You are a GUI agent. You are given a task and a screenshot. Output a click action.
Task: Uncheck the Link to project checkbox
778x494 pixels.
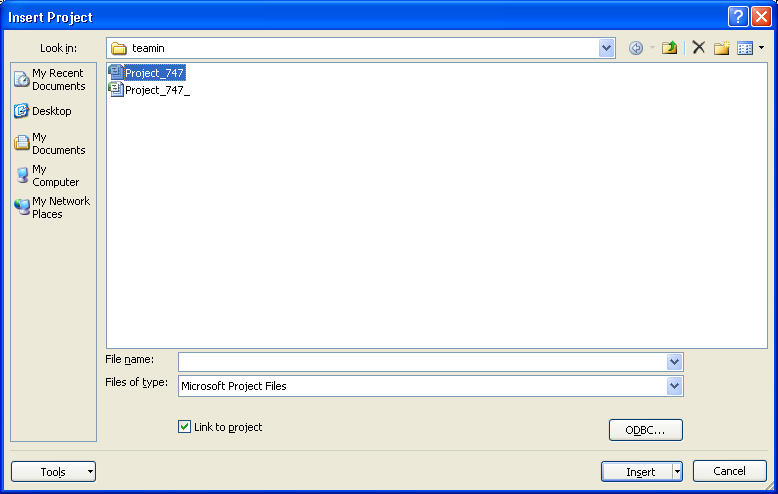point(185,427)
